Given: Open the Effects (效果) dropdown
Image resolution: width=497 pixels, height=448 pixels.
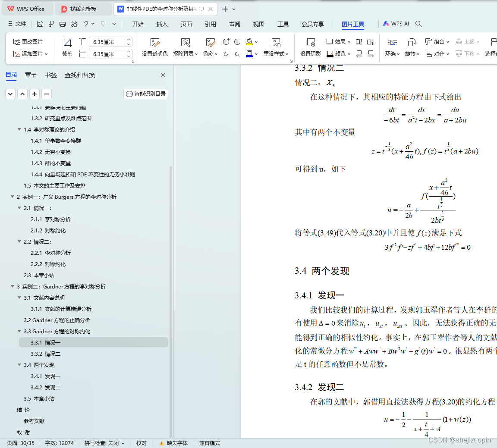Looking at the screenshot, I should (338, 41).
